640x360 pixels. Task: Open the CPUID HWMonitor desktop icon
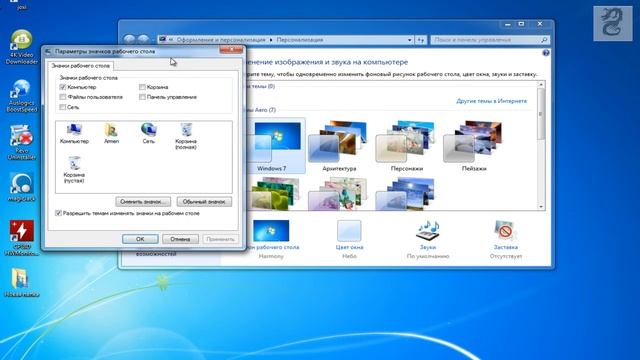pos(22,238)
